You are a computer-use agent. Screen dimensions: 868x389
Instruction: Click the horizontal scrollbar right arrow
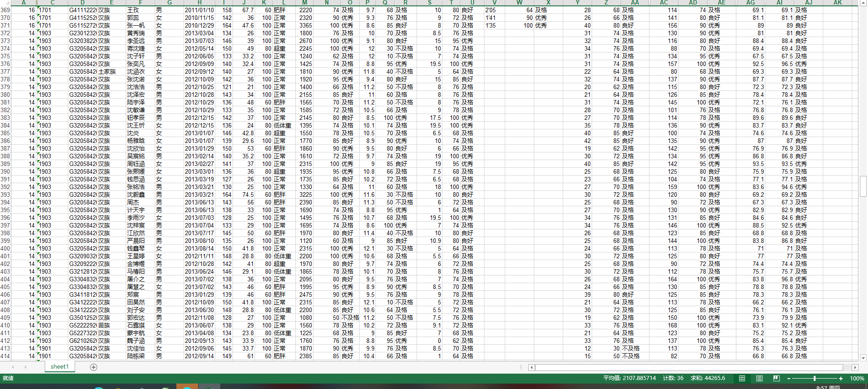pos(855,368)
